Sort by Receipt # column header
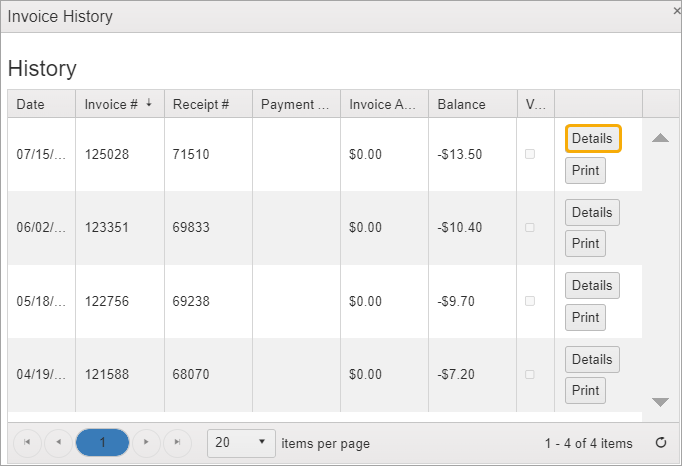 [x=201, y=104]
